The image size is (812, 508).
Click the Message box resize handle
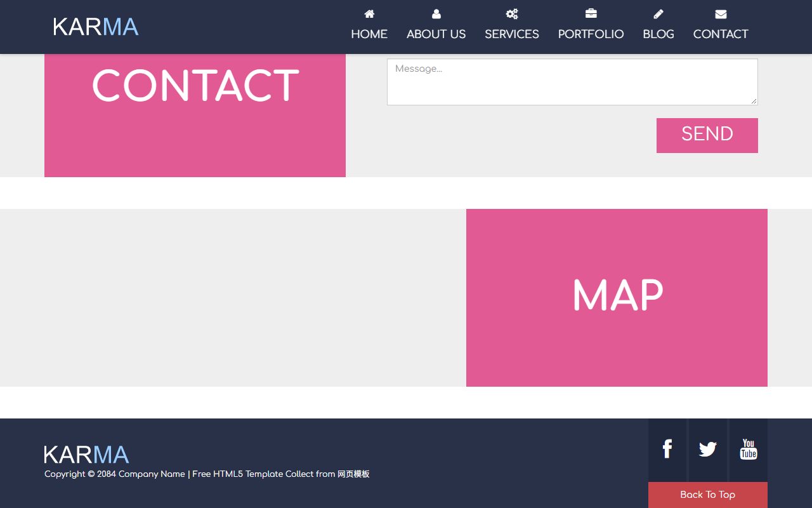tap(754, 101)
